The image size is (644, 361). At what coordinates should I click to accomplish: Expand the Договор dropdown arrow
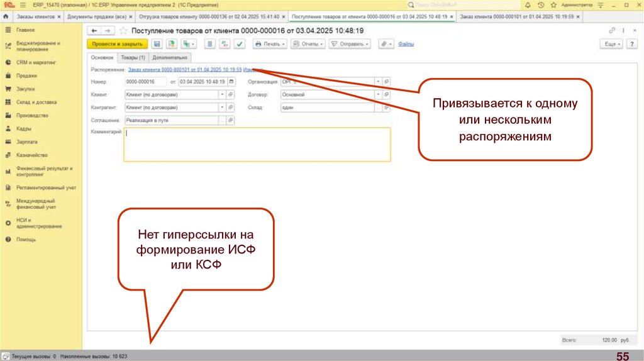[378, 94]
